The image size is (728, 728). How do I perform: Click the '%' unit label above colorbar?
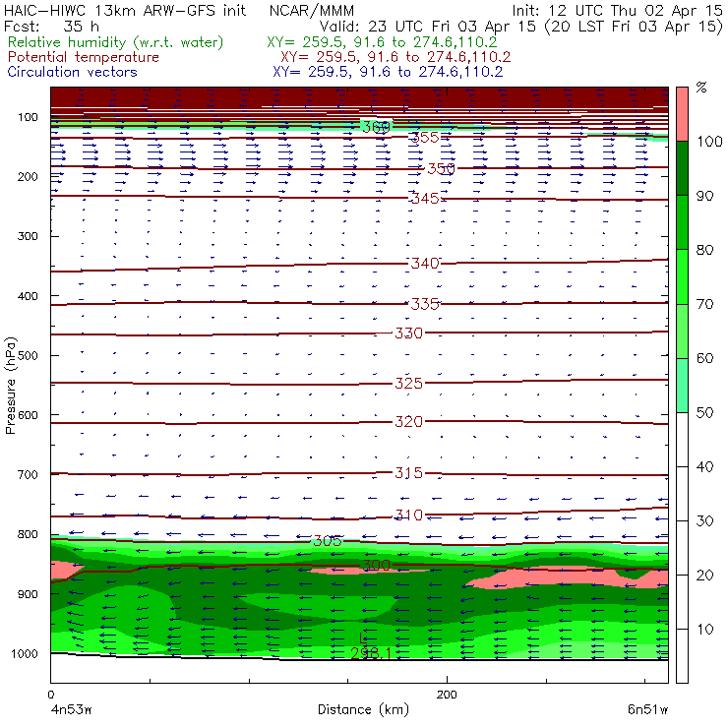(701, 88)
